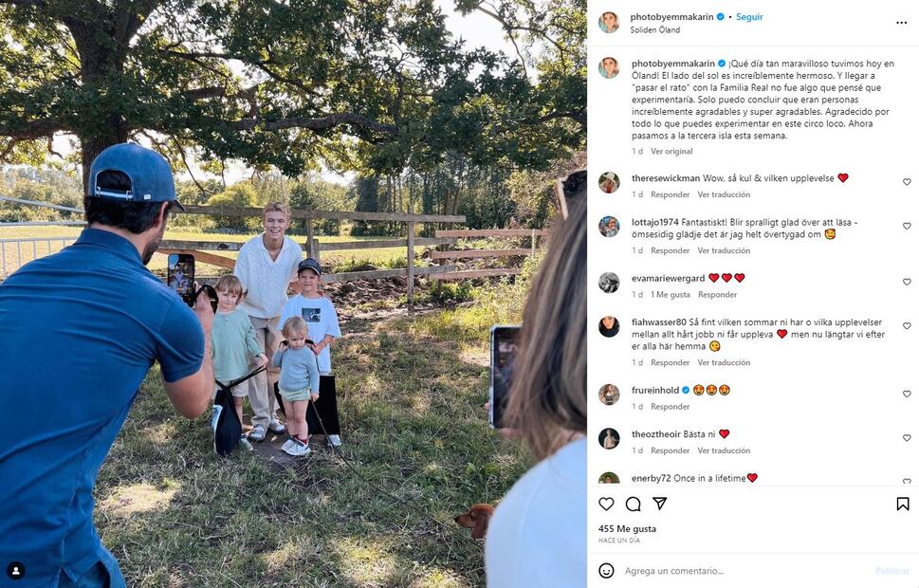The image size is (919, 588).
Task: Like theresewickman's comment
Action: click(907, 182)
